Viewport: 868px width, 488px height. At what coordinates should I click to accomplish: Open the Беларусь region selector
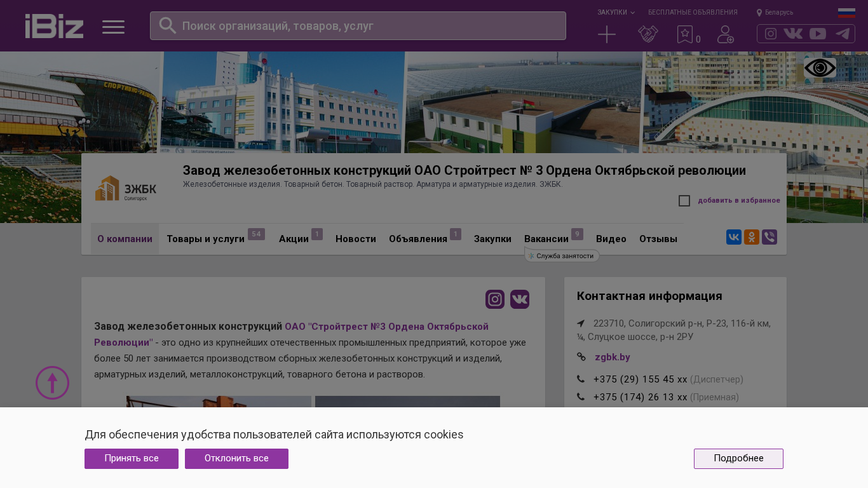coord(775,13)
